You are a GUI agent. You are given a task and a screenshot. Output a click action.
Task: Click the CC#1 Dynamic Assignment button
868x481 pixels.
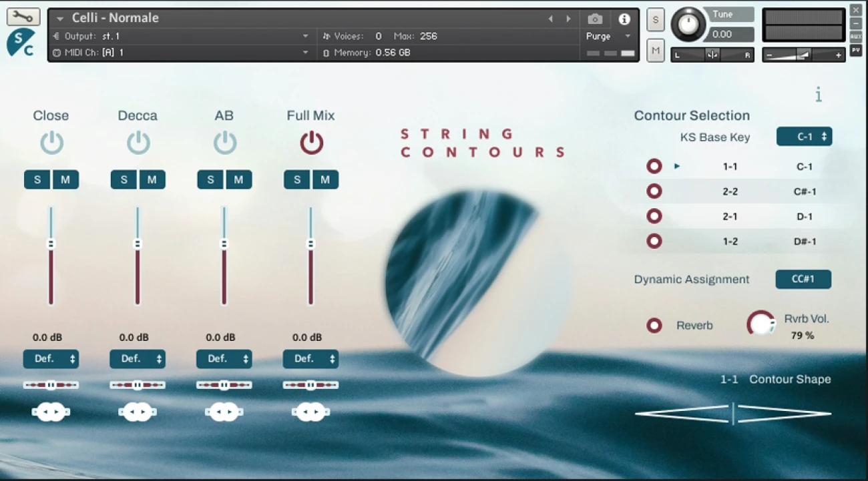coord(803,280)
